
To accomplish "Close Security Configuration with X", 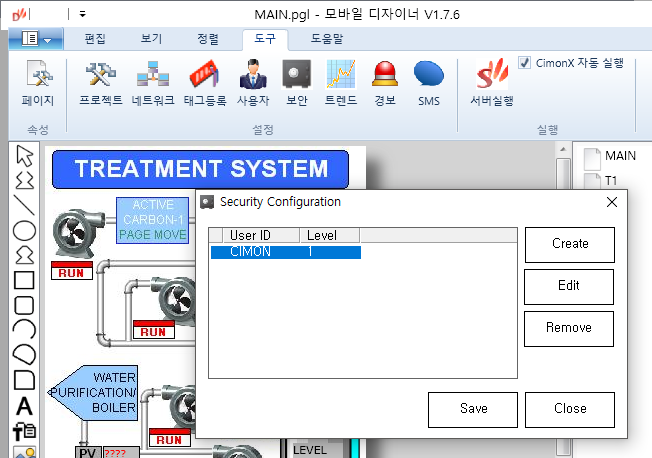I will pyautogui.click(x=612, y=202).
